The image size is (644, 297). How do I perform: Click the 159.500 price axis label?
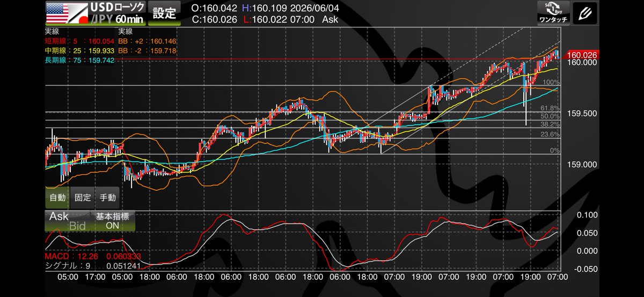[x=582, y=114]
